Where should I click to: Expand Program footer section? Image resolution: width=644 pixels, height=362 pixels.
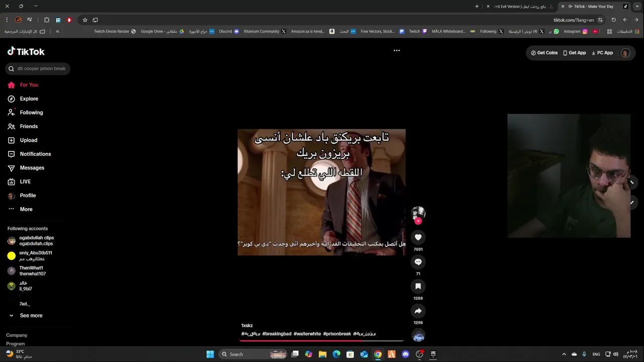(15, 344)
